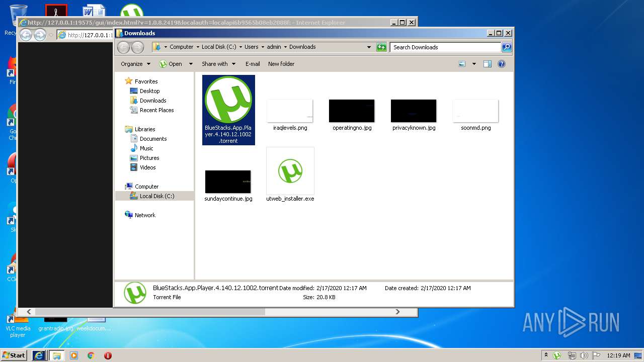Select iraqlevels.png thumbnail
Screen dimensions: 644x362
click(290, 111)
